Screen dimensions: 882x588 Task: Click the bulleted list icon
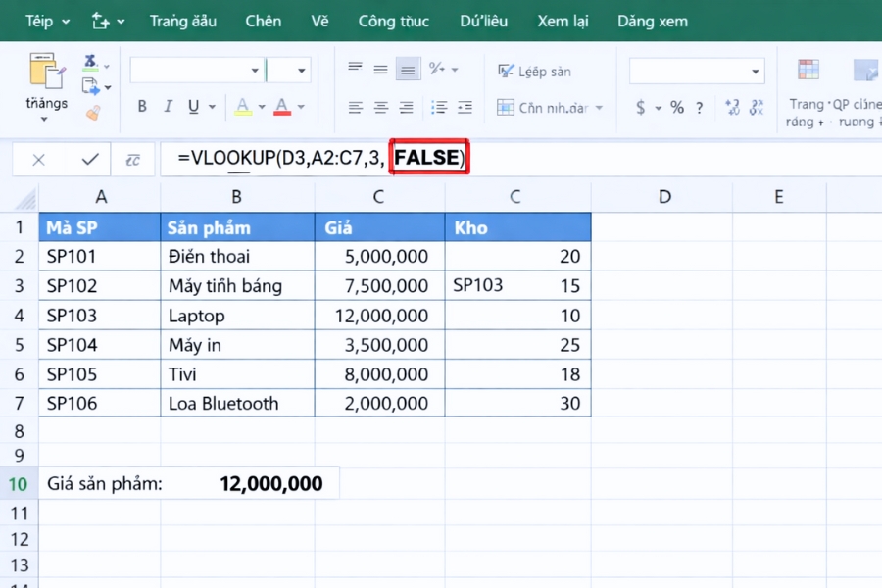(438, 108)
